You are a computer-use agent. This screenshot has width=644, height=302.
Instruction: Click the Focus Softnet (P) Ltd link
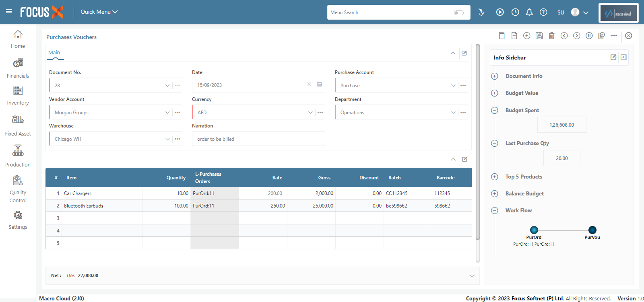[x=537, y=298]
